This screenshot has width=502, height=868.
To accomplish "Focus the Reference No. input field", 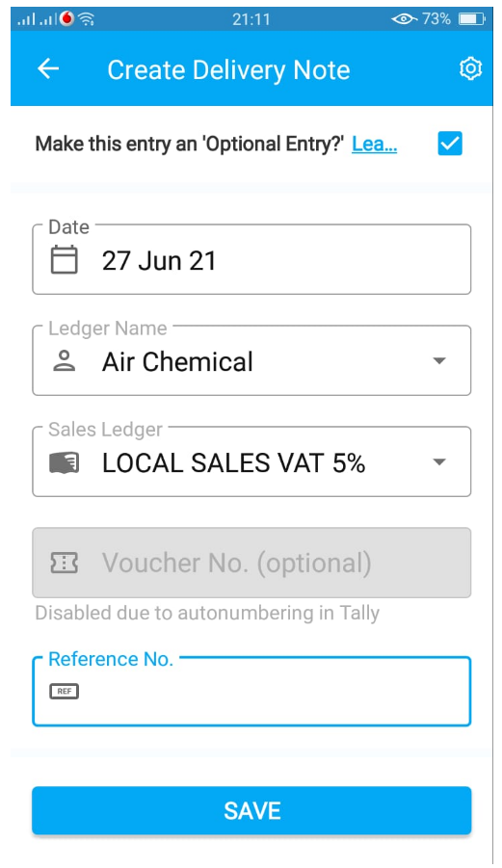I will coord(251,691).
